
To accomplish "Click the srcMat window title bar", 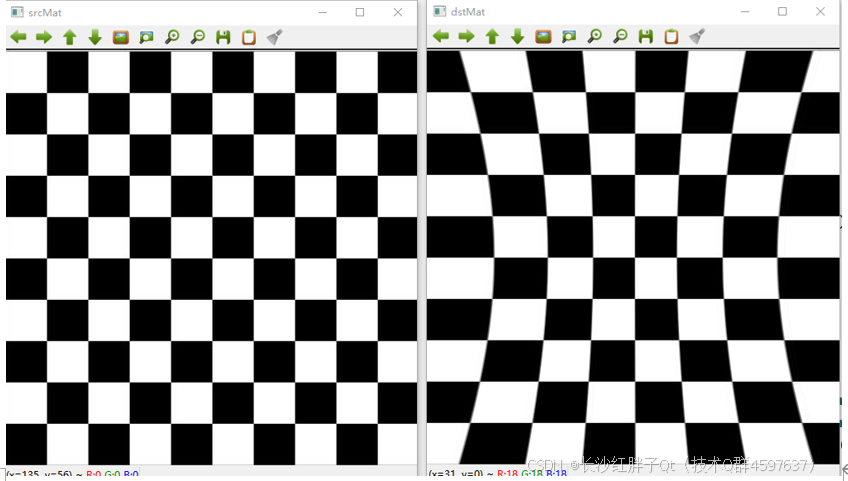I will coord(162,12).
